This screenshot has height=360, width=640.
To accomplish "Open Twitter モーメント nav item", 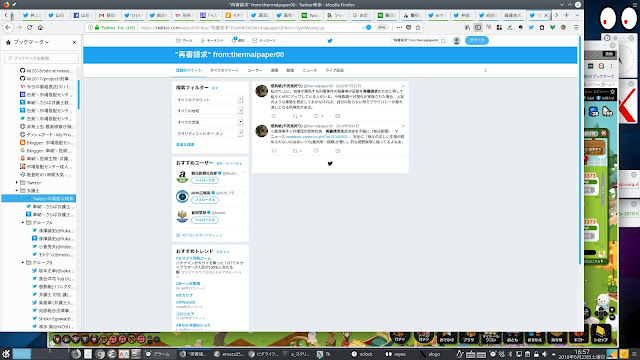I will click(212, 40).
